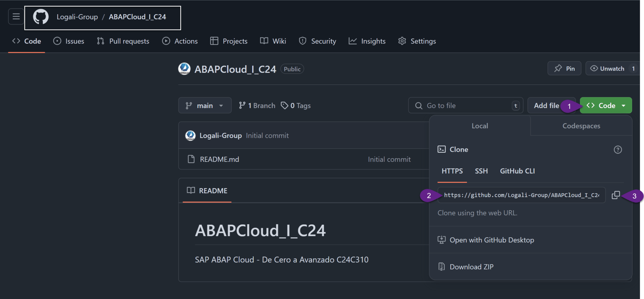Switch to the SSH clone tab
This screenshot has height=299, width=644.
coord(481,171)
